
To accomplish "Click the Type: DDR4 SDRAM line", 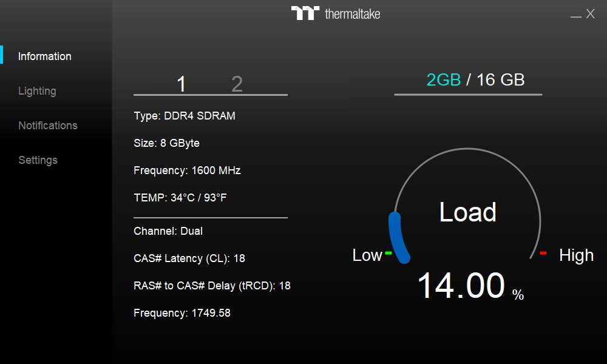I will 185,116.
